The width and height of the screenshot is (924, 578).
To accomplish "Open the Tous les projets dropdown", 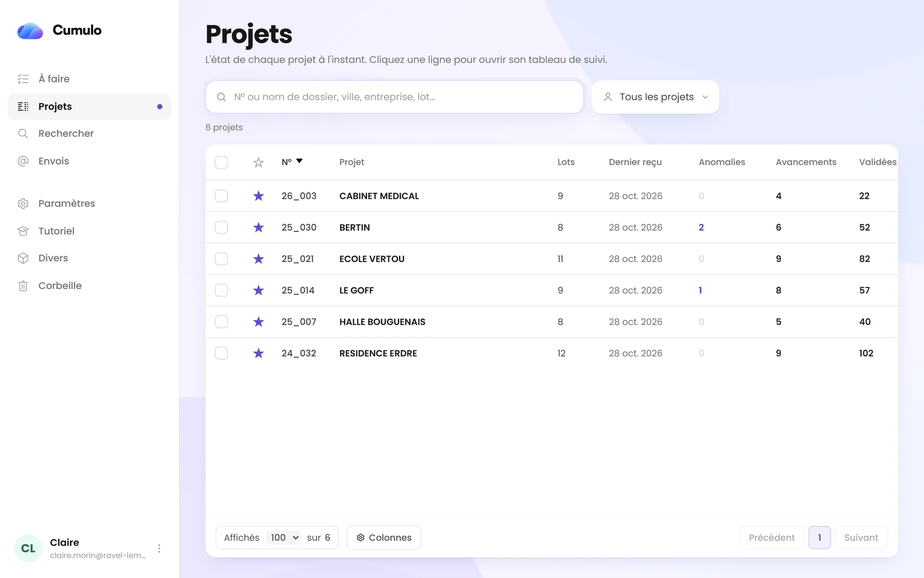I will [655, 97].
